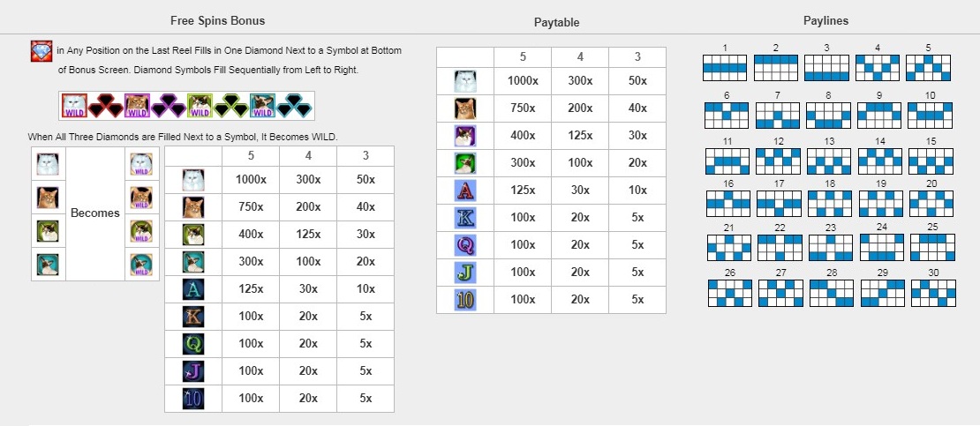Click the red-framed white cat WILD symbol
Viewport: 980px width, 426px height.
(x=74, y=106)
